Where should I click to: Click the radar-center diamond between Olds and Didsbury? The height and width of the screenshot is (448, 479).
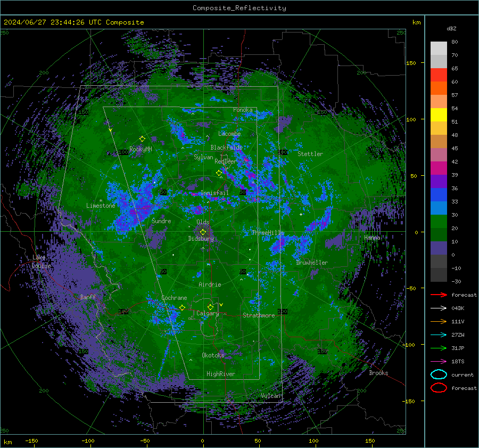[203, 232]
